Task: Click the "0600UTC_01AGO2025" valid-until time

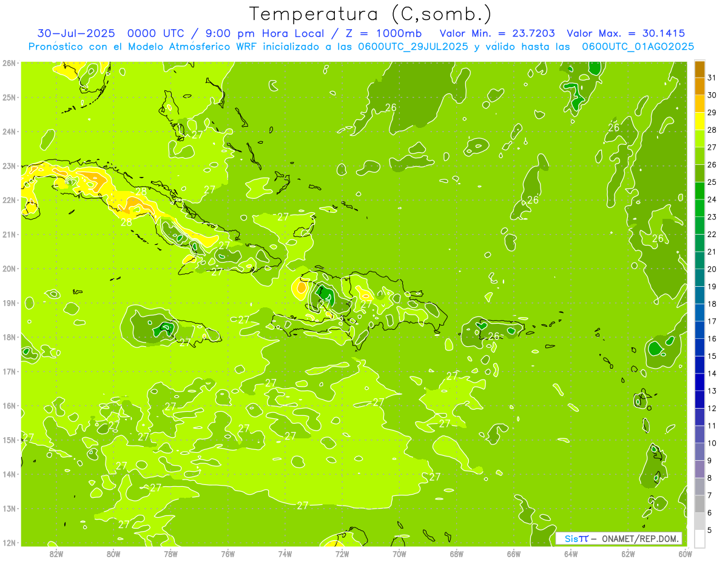Action: point(638,47)
